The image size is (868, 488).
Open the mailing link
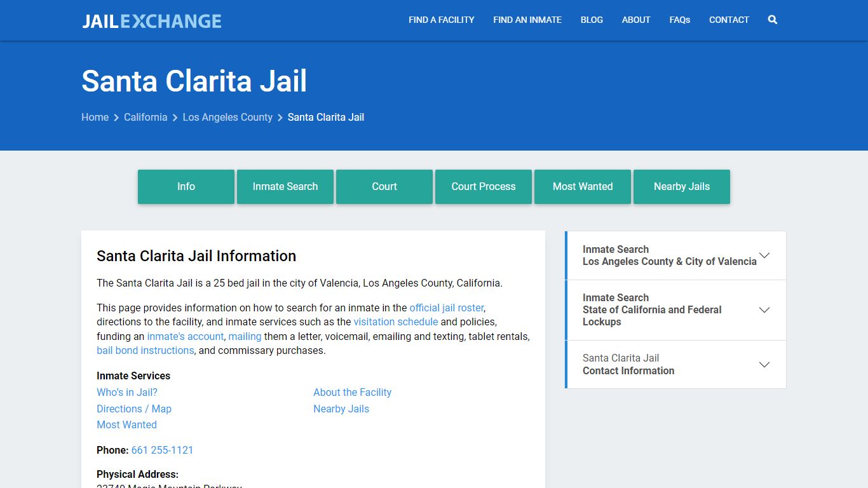click(245, 336)
